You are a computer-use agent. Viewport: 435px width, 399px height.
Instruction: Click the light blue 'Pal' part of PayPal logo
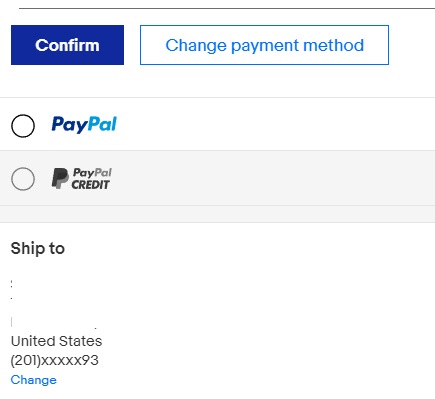pyautogui.click(x=102, y=124)
